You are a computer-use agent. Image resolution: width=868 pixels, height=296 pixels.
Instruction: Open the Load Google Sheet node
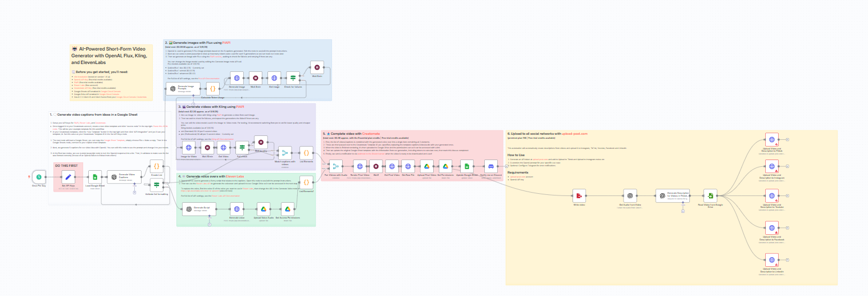click(96, 177)
